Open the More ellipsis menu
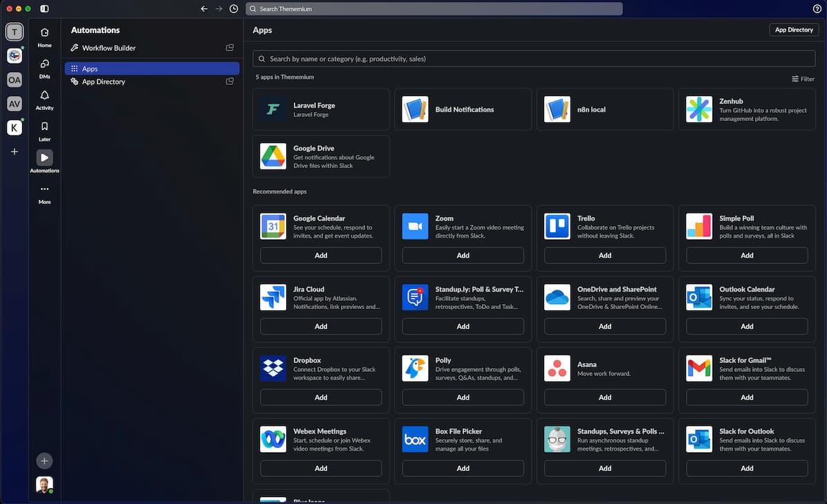This screenshot has width=827, height=504. click(44, 194)
